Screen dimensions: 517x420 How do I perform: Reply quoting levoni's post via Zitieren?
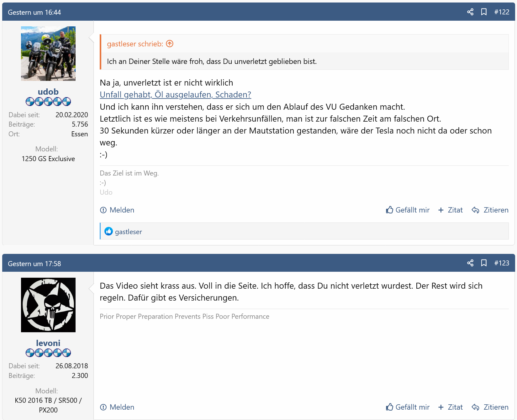[x=490, y=407]
